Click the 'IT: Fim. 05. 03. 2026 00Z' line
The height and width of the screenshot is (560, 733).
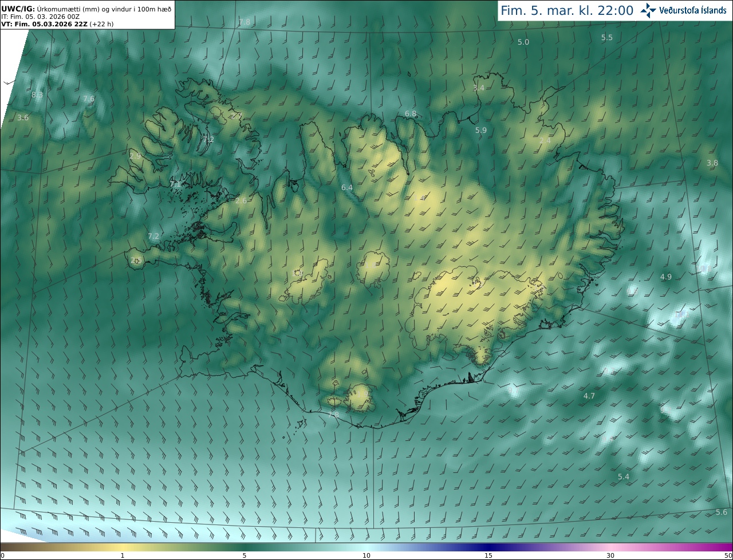(x=40, y=17)
